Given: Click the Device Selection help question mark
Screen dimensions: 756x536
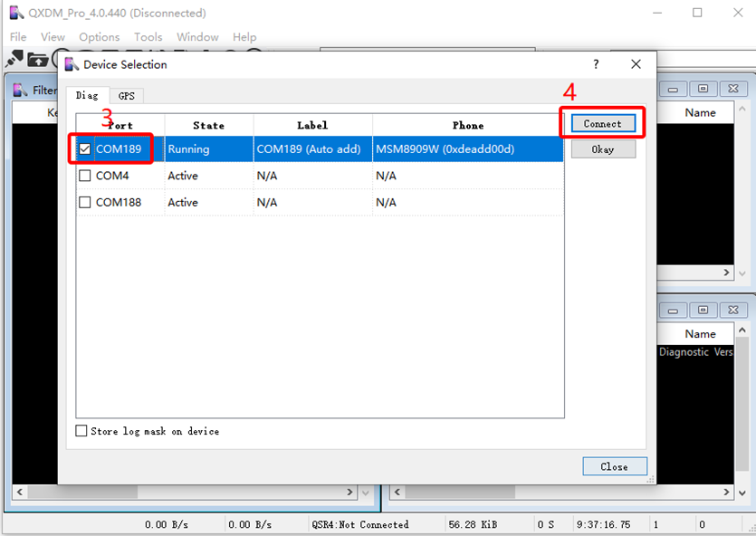Looking at the screenshot, I should pyautogui.click(x=595, y=64).
